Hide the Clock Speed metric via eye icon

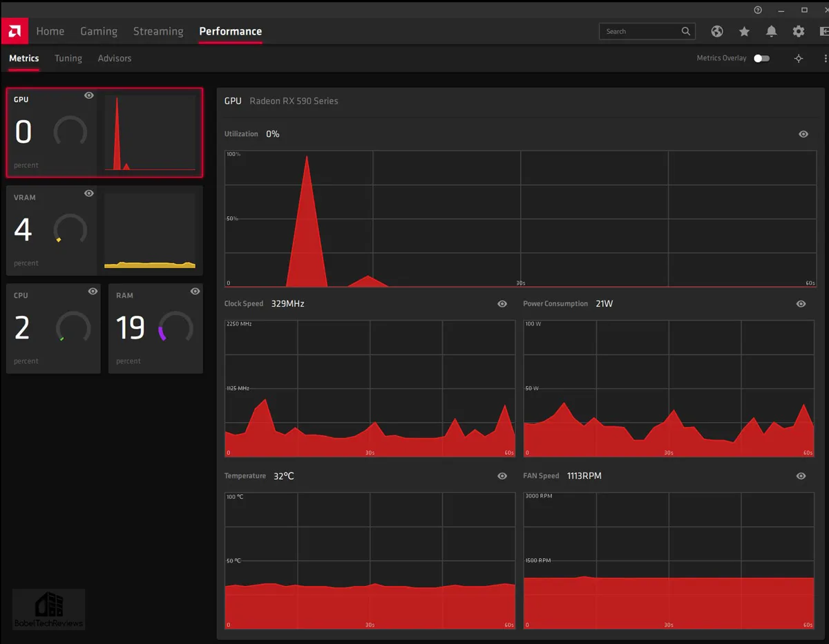(x=502, y=304)
